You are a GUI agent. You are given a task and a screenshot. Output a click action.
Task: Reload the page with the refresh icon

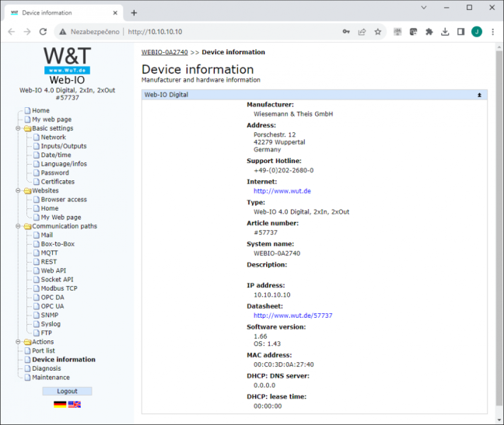[43, 31]
